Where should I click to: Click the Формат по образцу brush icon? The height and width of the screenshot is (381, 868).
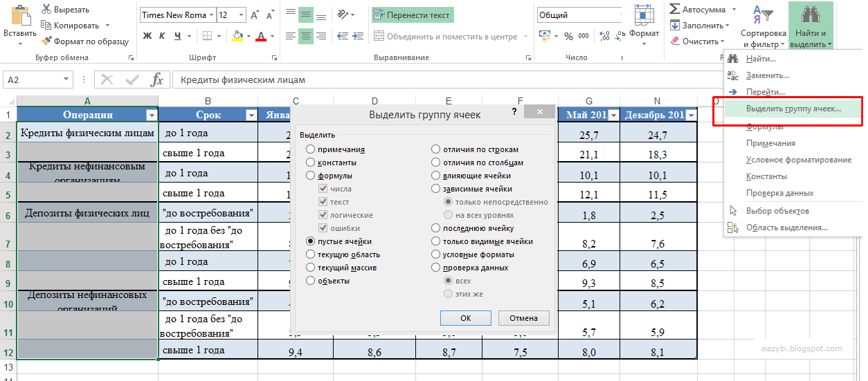click(46, 41)
